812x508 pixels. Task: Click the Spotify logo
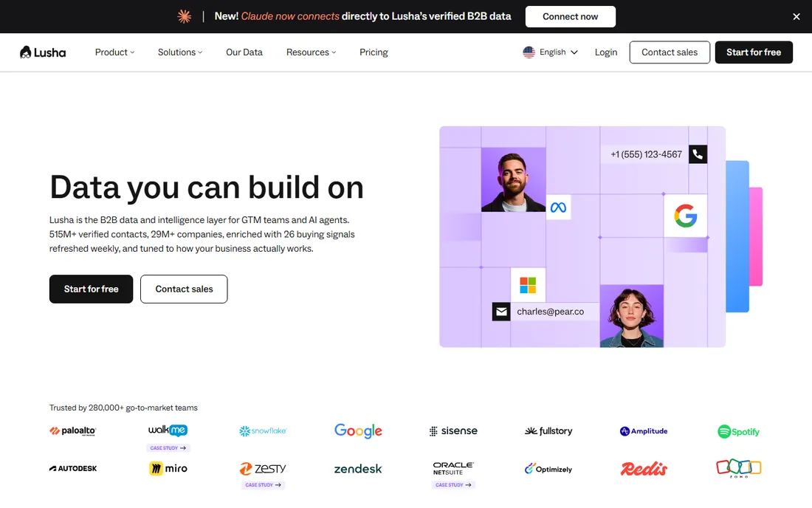click(738, 431)
